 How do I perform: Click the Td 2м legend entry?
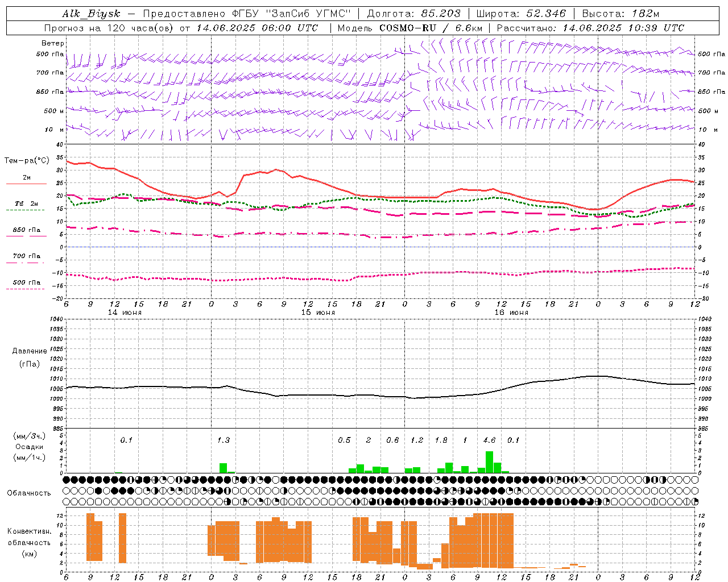click(x=27, y=203)
